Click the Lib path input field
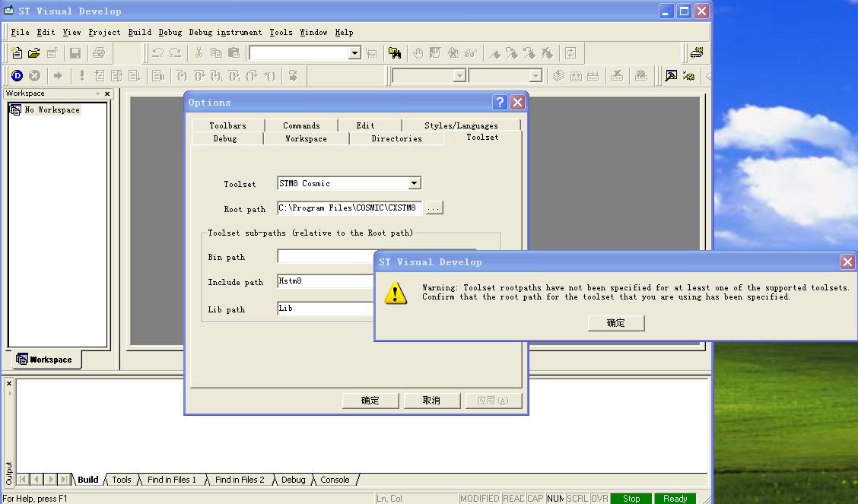Viewport: 858px width, 504px height. pyautogui.click(x=325, y=309)
